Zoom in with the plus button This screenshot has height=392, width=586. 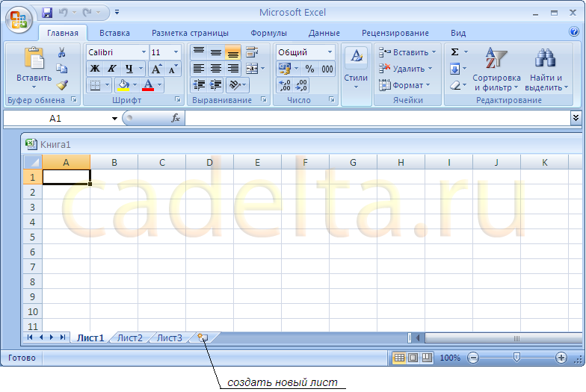(561, 358)
